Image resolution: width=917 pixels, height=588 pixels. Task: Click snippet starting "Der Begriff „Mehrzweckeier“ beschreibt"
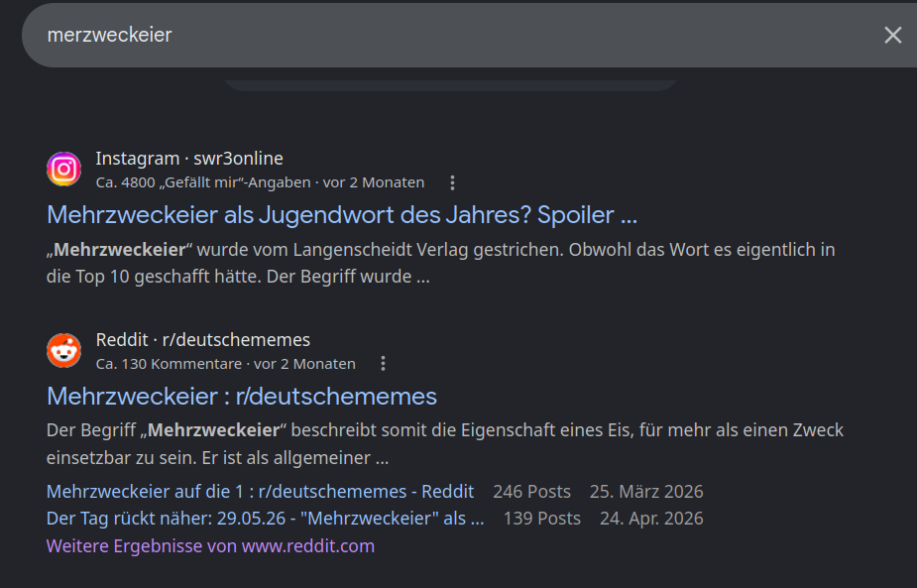(445, 443)
